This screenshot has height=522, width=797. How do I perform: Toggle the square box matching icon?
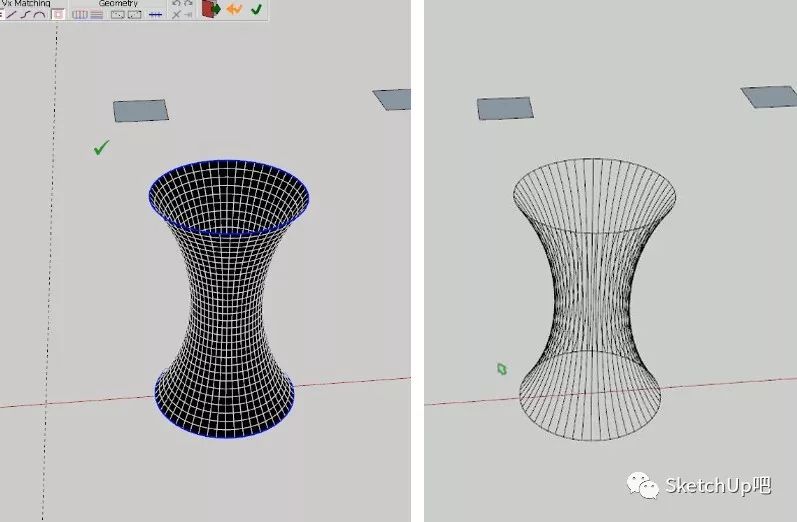pos(58,14)
